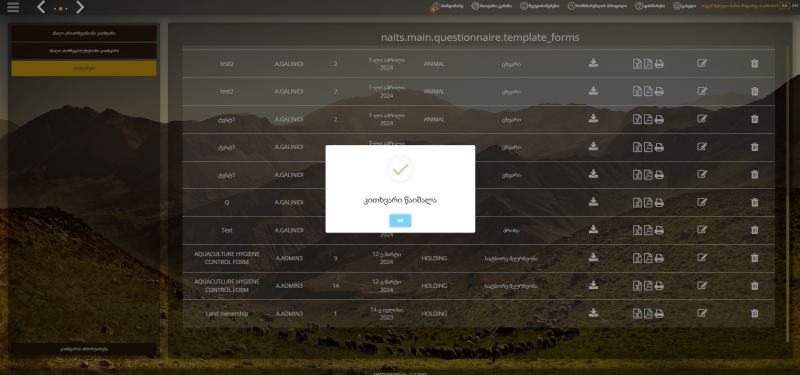The image size is (800, 375).
Task: Export the Test row to Excel
Action: click(x=637, y=230)
